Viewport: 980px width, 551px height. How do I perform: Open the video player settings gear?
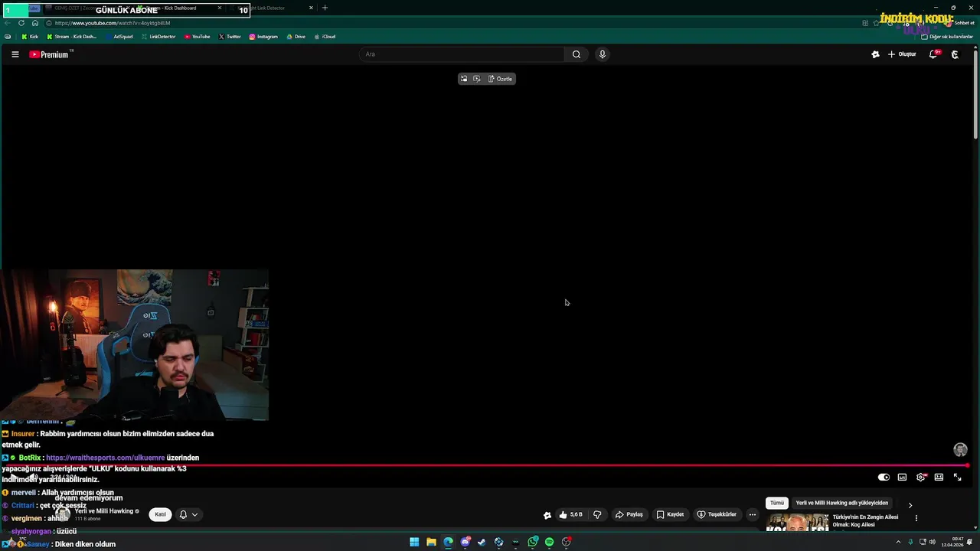[x=921, y=478]
